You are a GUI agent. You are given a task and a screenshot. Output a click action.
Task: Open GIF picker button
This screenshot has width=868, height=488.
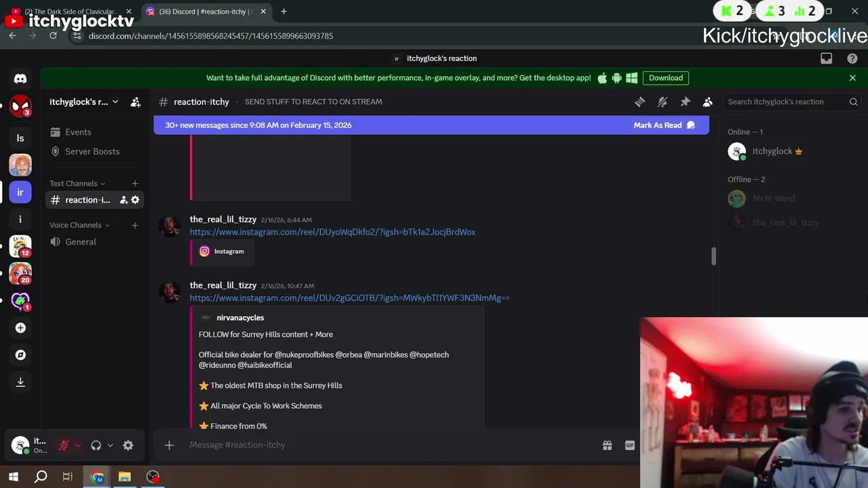coord(629,445)
